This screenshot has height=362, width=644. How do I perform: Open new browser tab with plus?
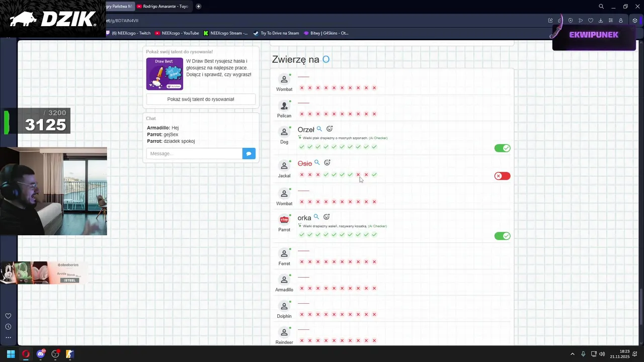[x=198, y=7]
